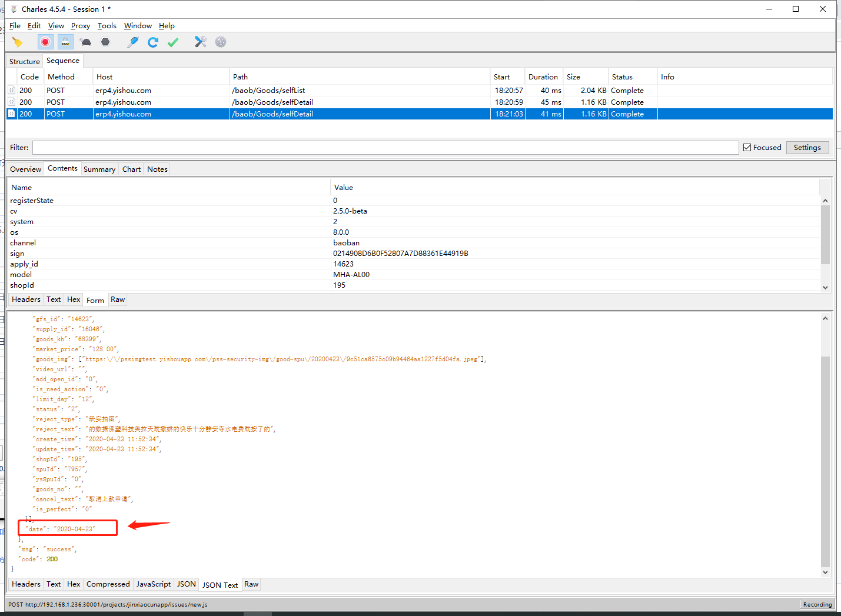Select request Raw tab
The width and height of the screenshot is (841, 616).
(x=118, y=299)
